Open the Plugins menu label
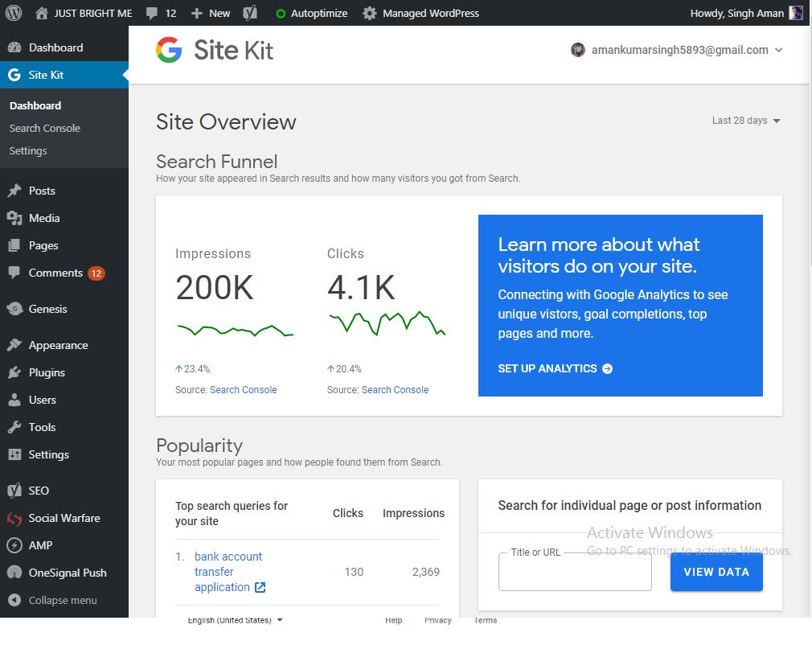The image size is (812, 645). tap(47, 372)
